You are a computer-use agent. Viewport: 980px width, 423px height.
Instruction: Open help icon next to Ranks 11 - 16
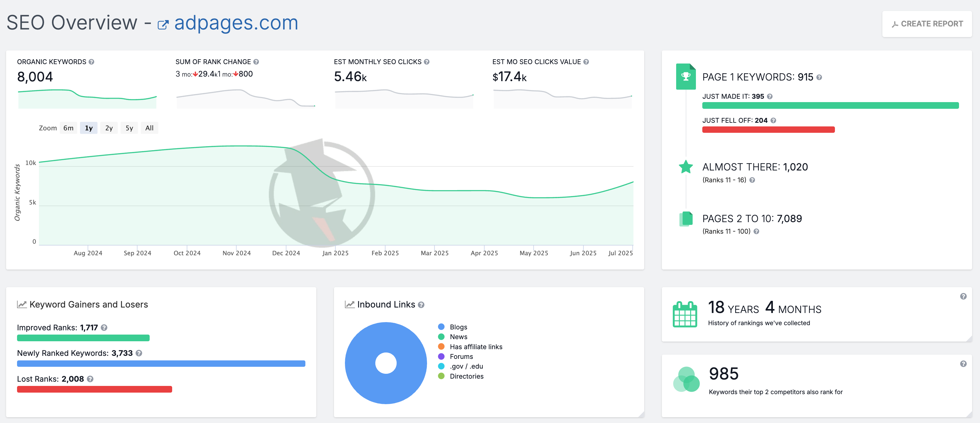click(752, 180)
